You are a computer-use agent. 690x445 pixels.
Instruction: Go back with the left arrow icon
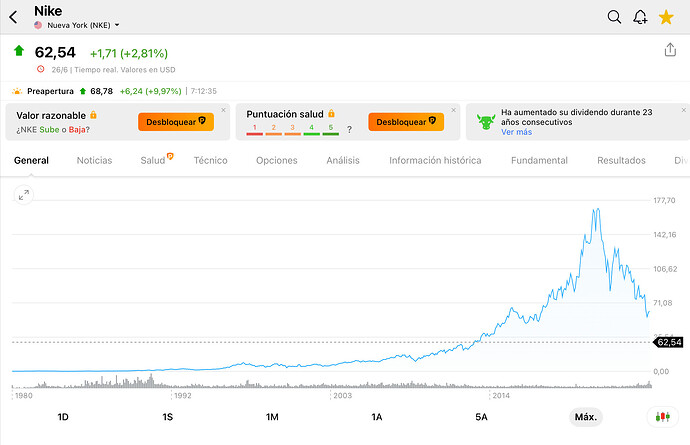point(14,17)
